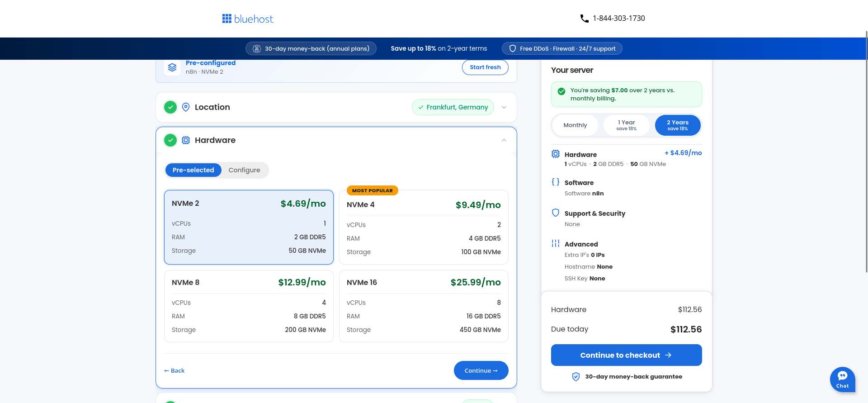Click the Due today $112.56 amount
Image resolution: width=868 pixels, height=403 pixels.
point(686,329)
